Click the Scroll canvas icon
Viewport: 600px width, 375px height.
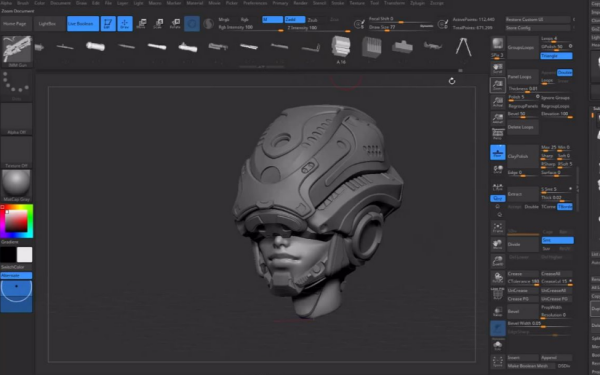click(x=497, y=68)
